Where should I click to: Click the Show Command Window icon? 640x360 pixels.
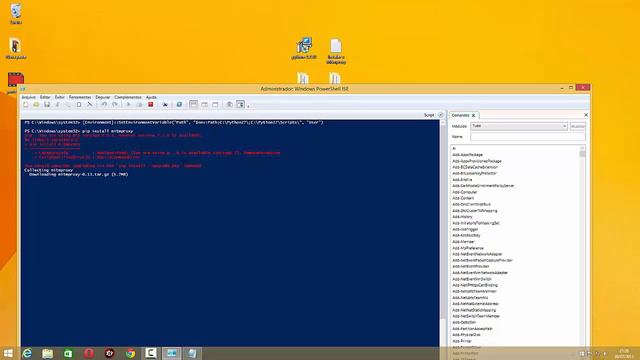coord(230,105)
